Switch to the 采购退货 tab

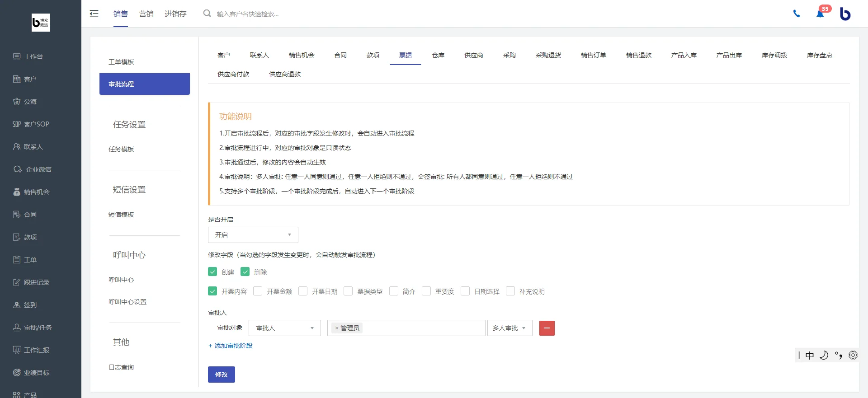click(x=548, y=55)
